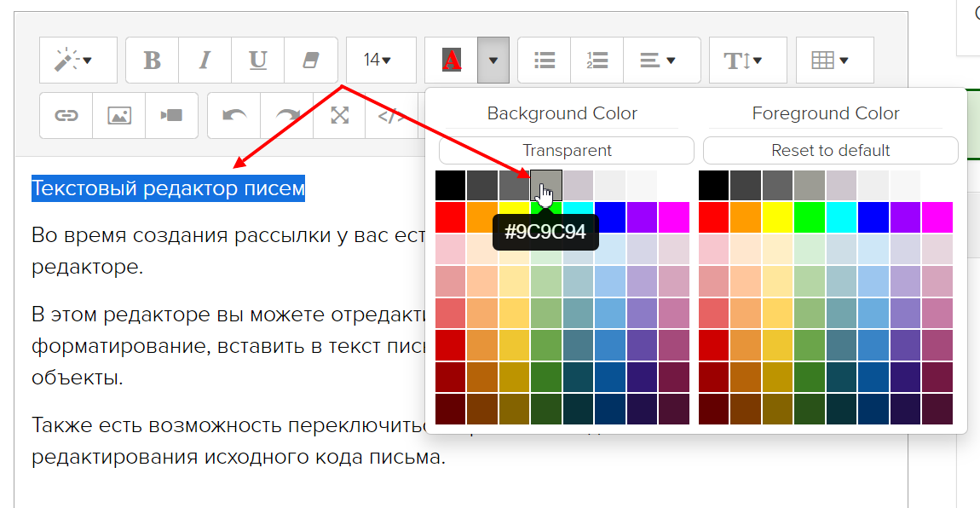Click the Transparent background button
The image size is (980, 508).
(567, 151)
